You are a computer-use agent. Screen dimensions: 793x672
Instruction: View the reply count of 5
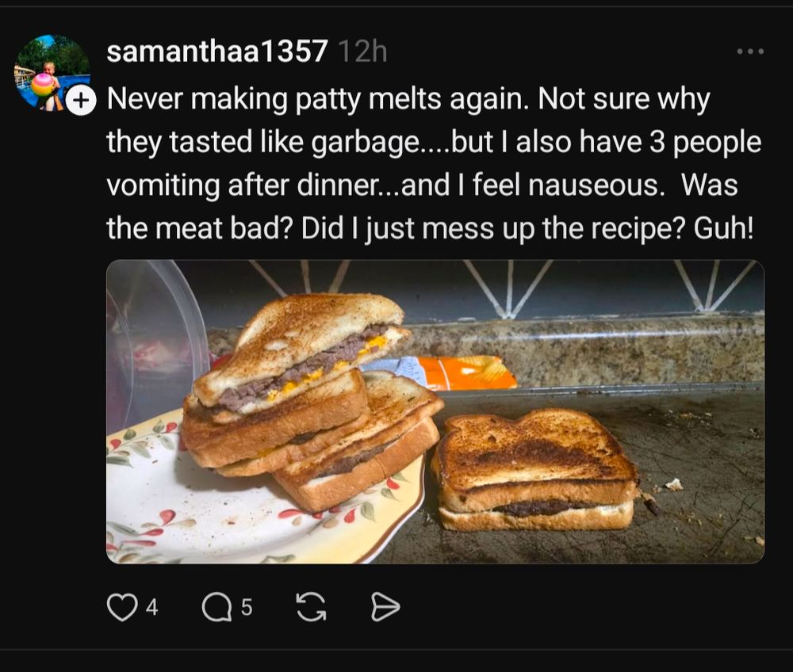(247, 607)
